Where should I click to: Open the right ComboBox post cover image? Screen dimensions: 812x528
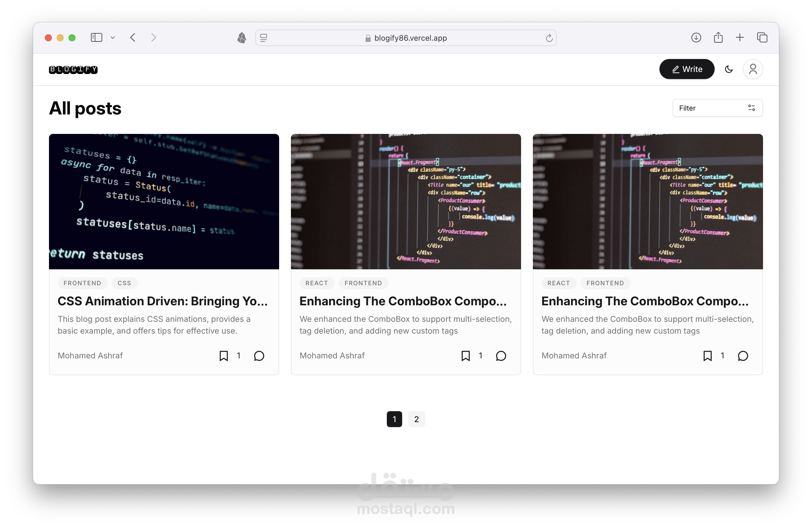tap(648, 201)
